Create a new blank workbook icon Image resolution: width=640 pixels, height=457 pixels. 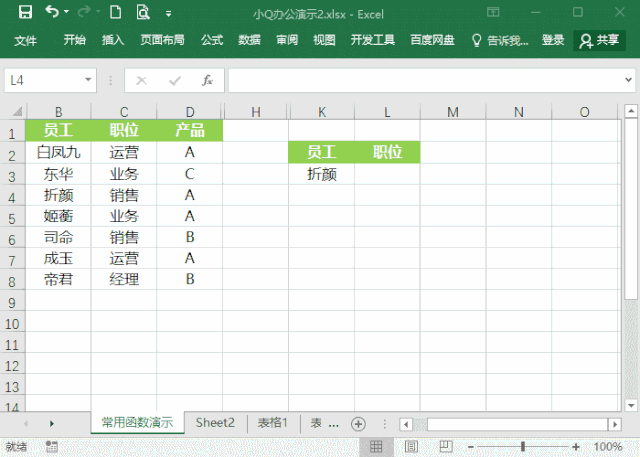click(116, 12)
